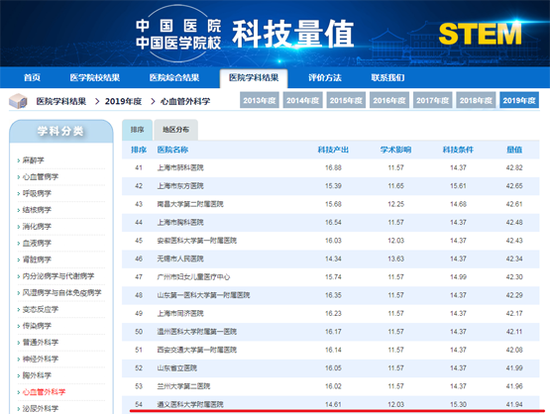Open 结核病学 in the subject list
Viewport: 550px width, 414px height.
pos(37,210)
